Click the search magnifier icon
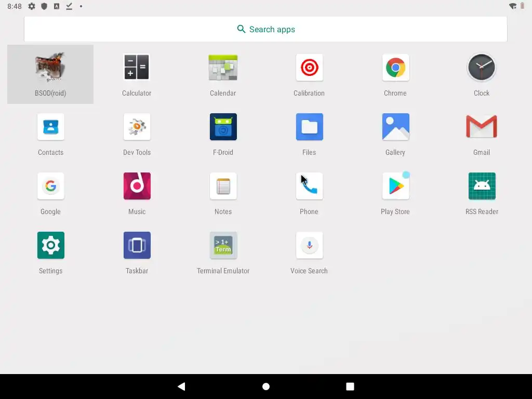532x399 pixels. 241,29
